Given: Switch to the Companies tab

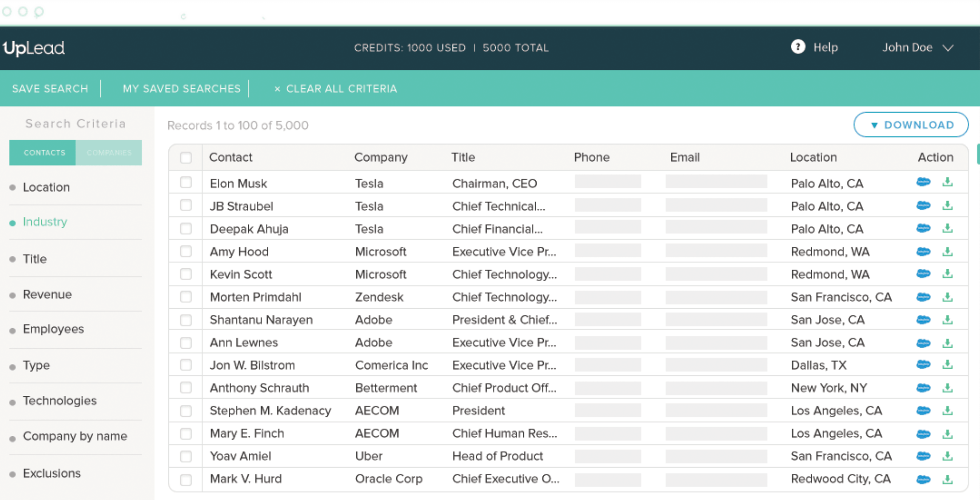Looking at the screenshot, I should pyautogui.click(x=109, y=153).
